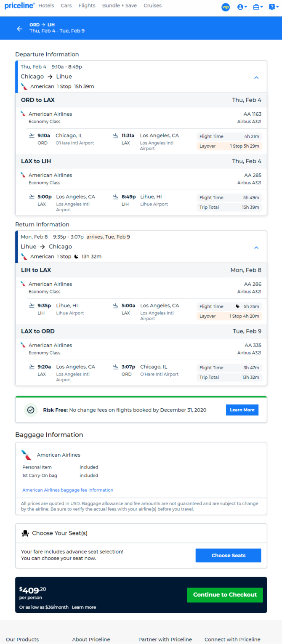Viewport: 282px width, 644px height.
Task: Collapse the return flight details chevron
Action: click(x=256, y=247)
